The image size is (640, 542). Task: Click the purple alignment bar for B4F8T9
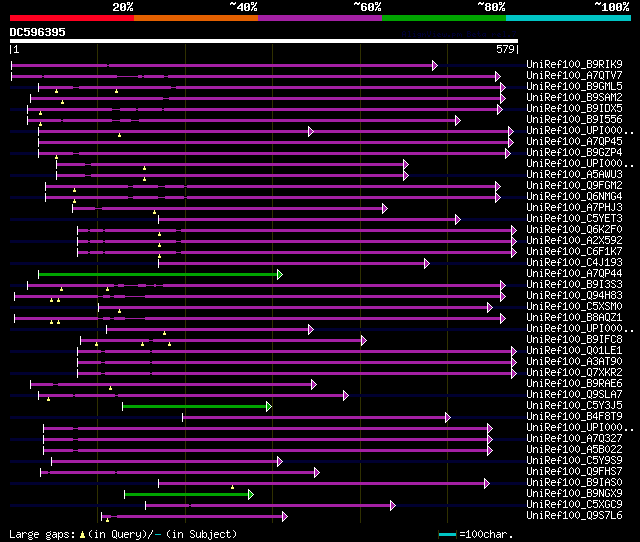coord(317,418)
